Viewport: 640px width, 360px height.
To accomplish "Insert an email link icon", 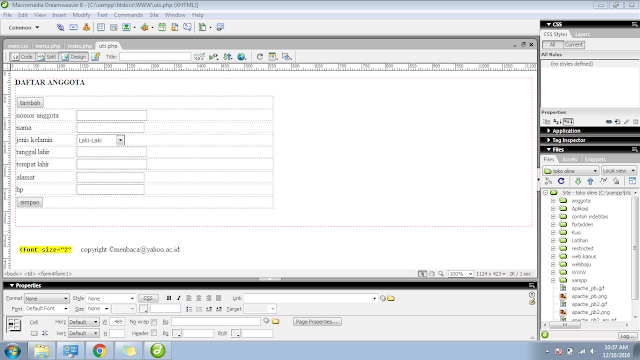I will (x=73, y=27).
